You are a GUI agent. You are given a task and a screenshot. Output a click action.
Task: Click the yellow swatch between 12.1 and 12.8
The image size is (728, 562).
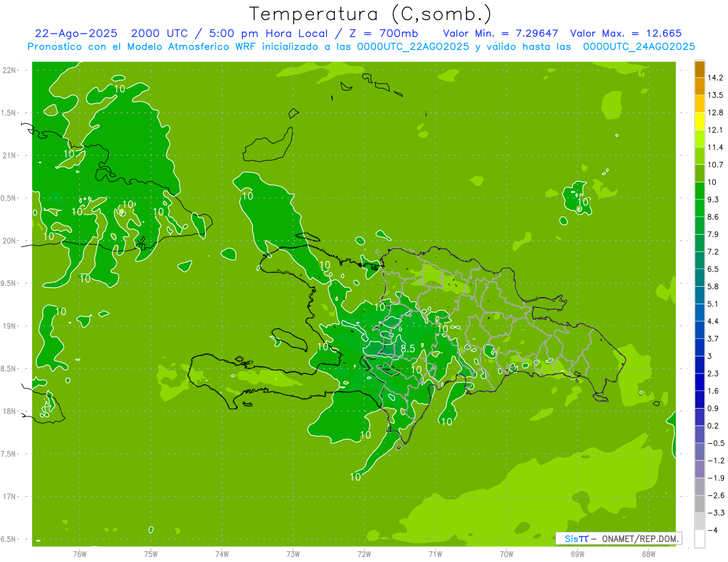click(x=699, y=121)
